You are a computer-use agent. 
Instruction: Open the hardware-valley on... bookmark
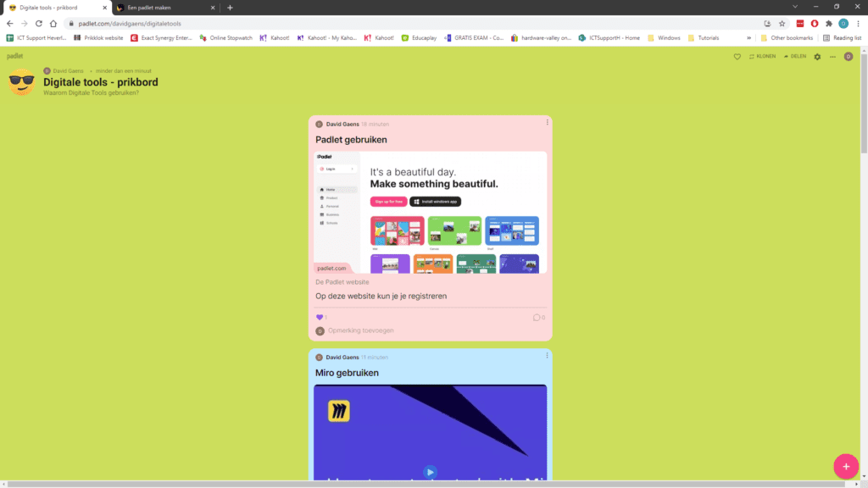[x=541, y=38]
